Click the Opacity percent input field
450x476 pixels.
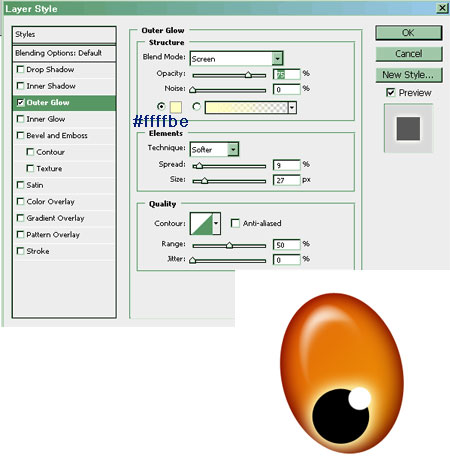[x=287, y=74]
